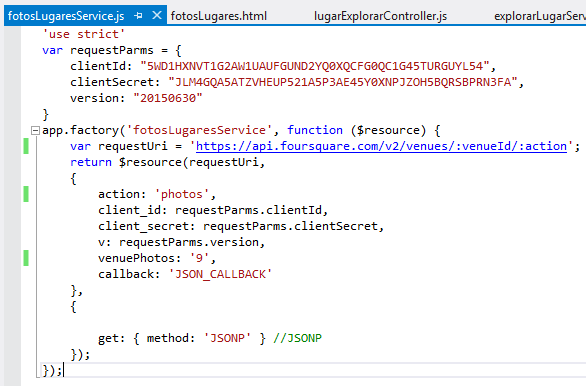Click the //JSONP comment
Screen dimensions: 586x386
[x=297, y=338]
